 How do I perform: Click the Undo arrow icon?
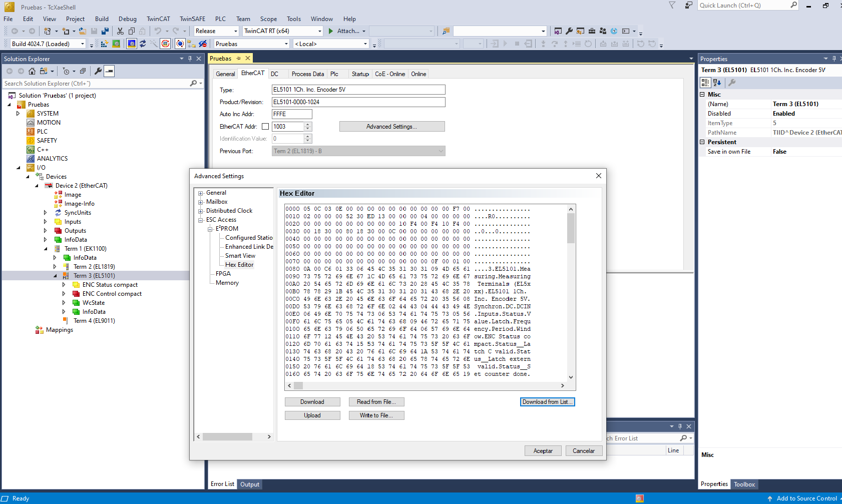pos(158,31)
